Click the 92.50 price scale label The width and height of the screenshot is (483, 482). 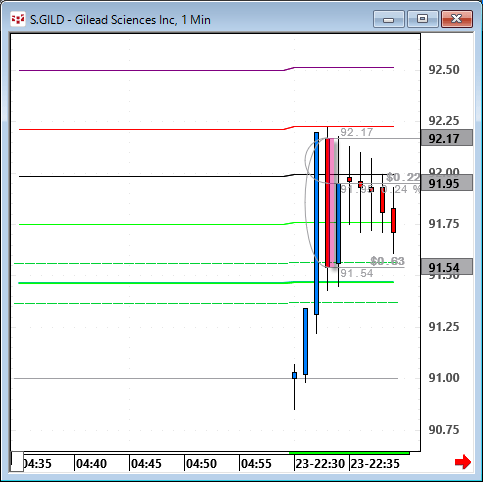444,70
